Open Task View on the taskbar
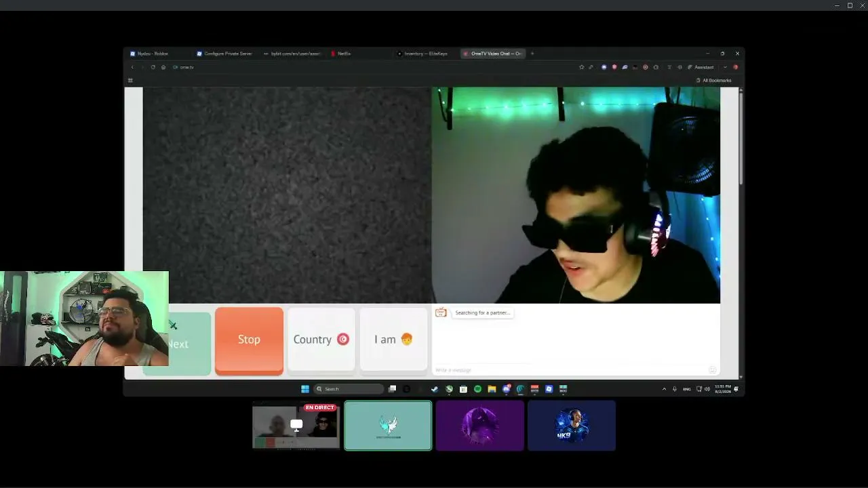 coord(392,389)
